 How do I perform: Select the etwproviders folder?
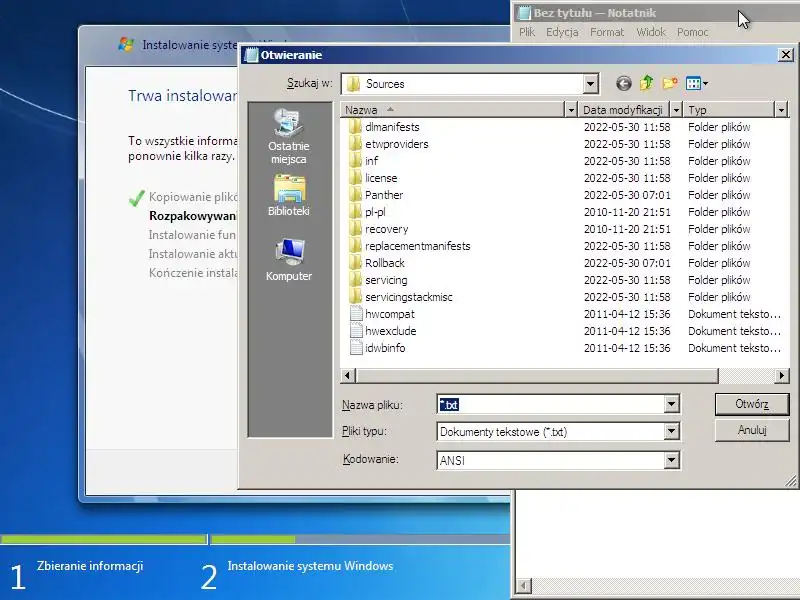(396, 144)
